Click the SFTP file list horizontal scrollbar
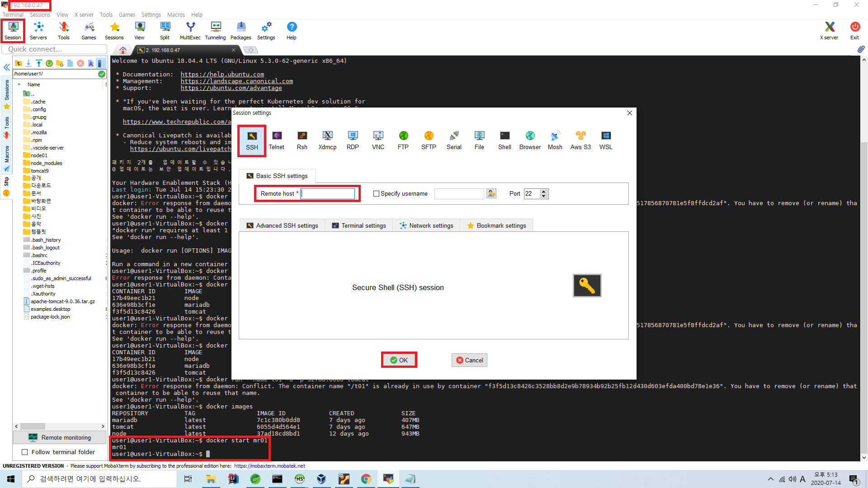 60,426
